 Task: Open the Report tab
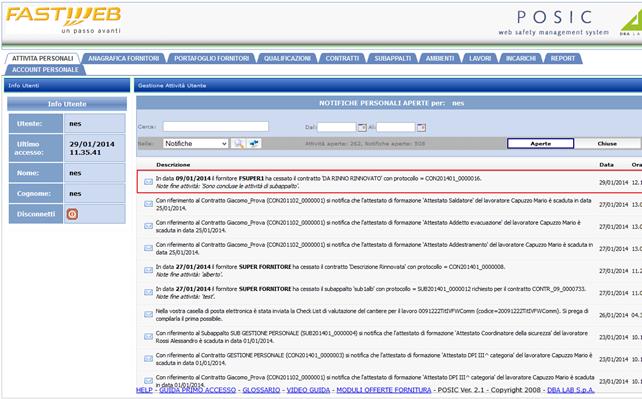click(563, 59)
